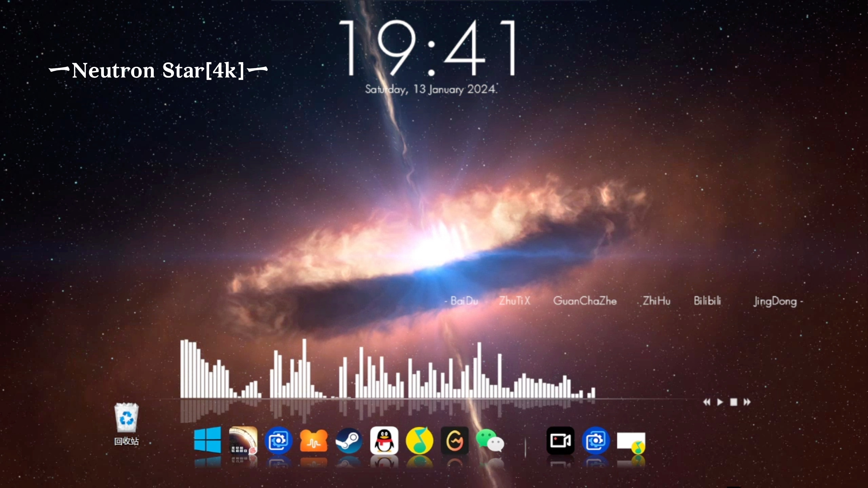
Task: Open the BaiDu shortcut link
Action: point(464,301)
